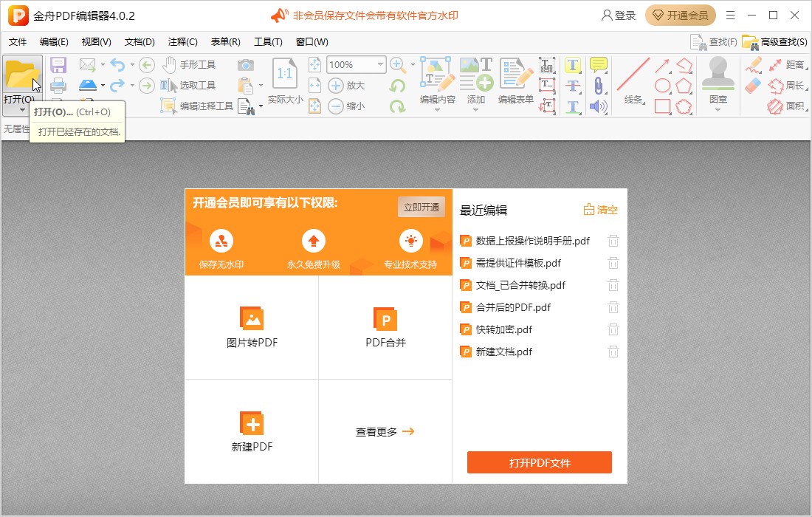Select the snapshot camera icon
This screenshot has width=812, height=517.
pos(245,64)
